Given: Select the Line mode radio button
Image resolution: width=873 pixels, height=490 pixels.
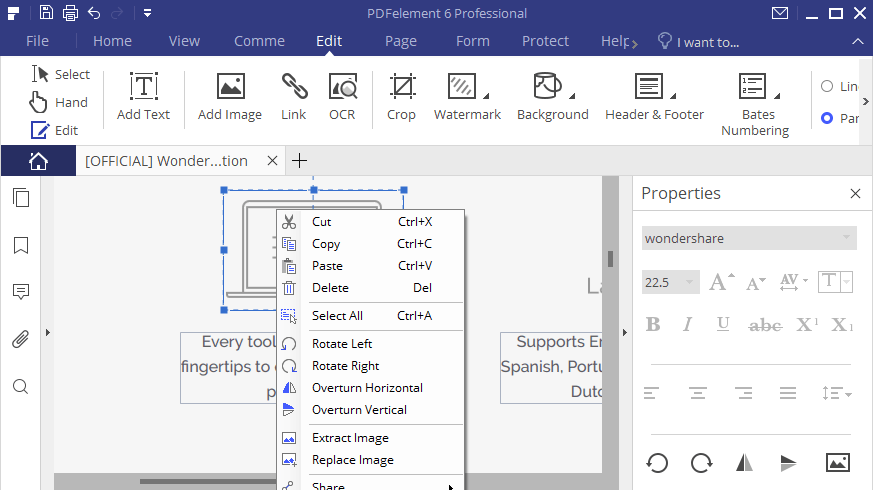Looking at the screenshot, I should pos(827,86).
